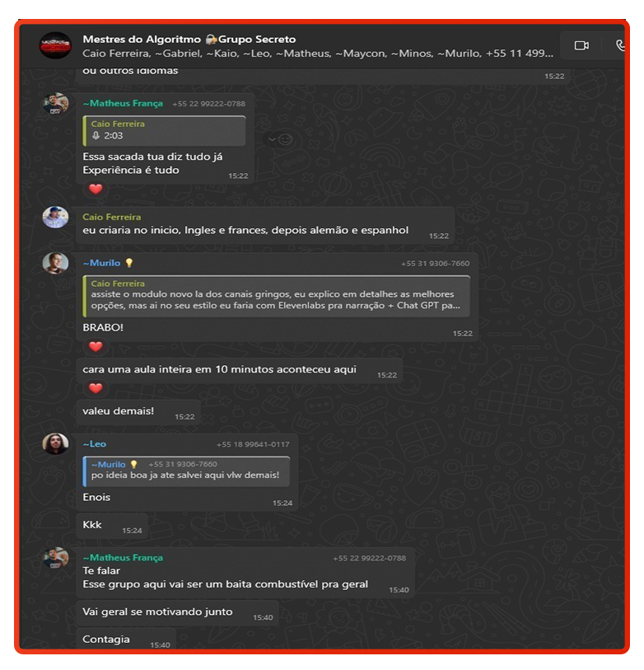Expand the message options chevron near audio reply
The image size is (644, 670).
[272, 139]
